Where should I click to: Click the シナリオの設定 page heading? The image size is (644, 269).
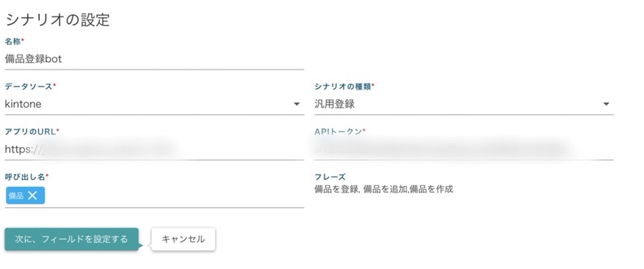coord(58,19)
